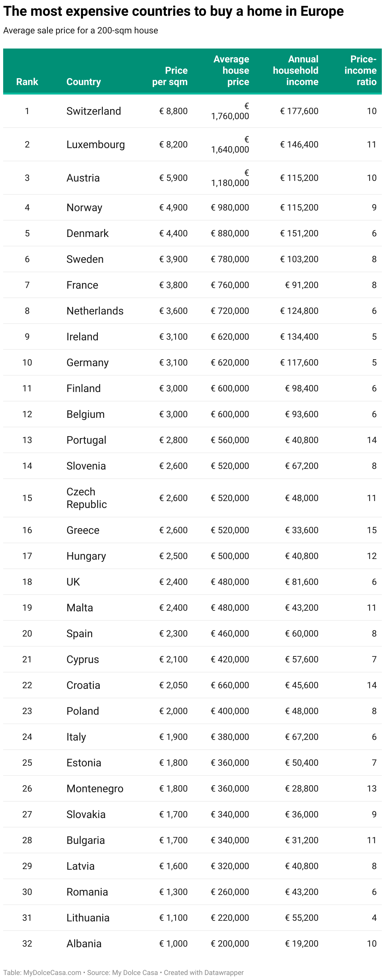Click rank number 16 for Greece
The width and height of the screenshot is (385, 980).
(27, 530)
